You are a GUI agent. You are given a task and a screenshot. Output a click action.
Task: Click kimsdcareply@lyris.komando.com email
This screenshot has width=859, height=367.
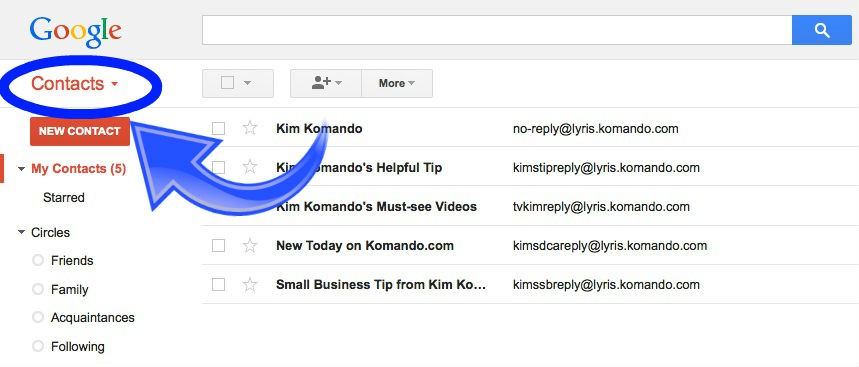610,245
